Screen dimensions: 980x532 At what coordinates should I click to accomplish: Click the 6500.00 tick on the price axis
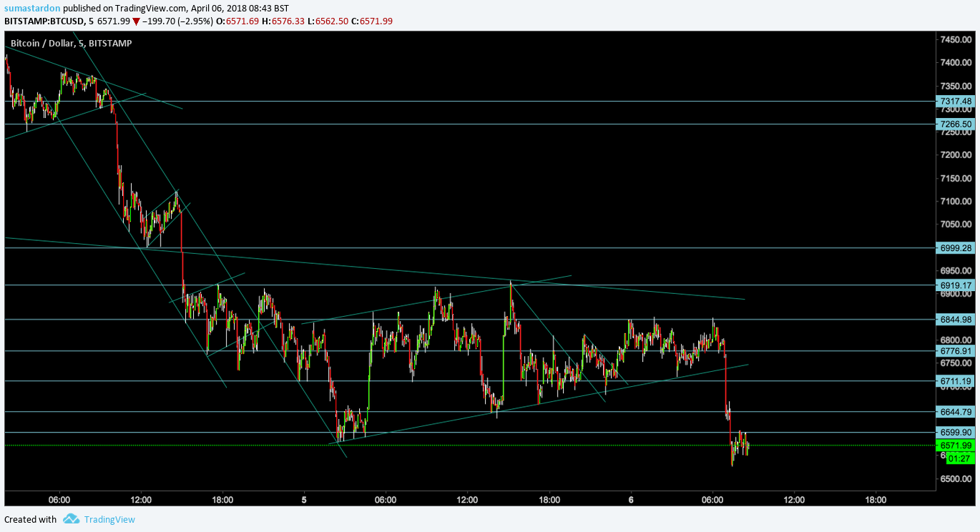coord(956,478)
